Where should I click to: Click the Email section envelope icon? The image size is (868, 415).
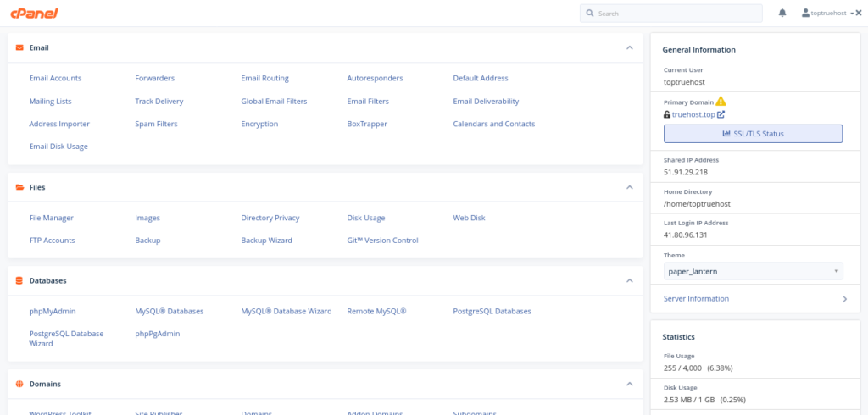(19, 48)
